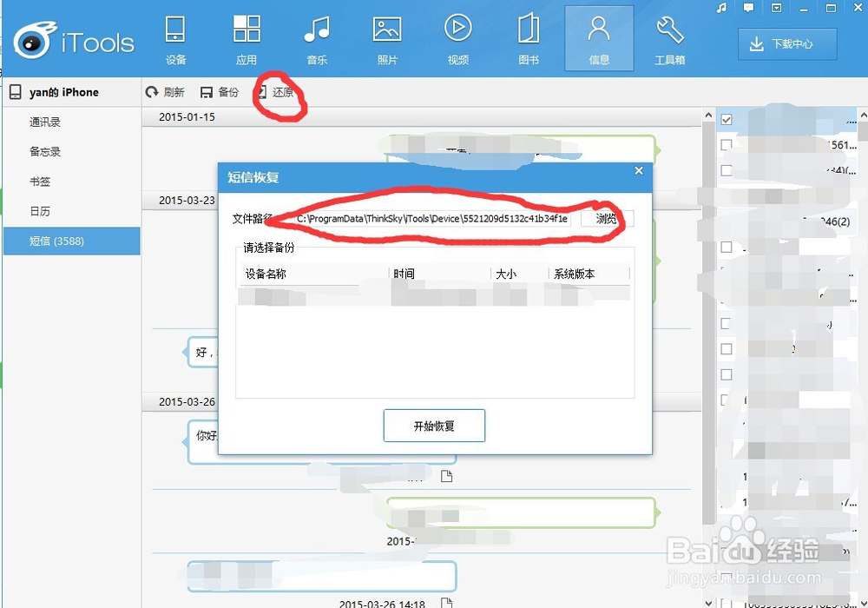Click the 2015-03-23 date header
Image resolution: width=868 pixels, height=608 pixels.
pyautogui.click(x=187, y=200)
